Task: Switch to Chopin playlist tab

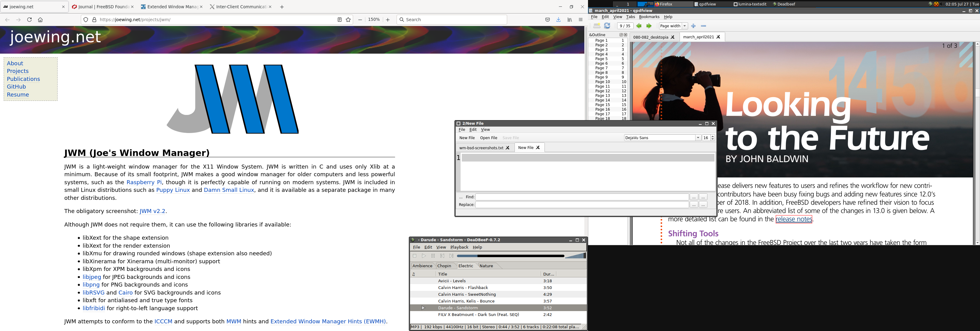Action: tap(444, 266)
